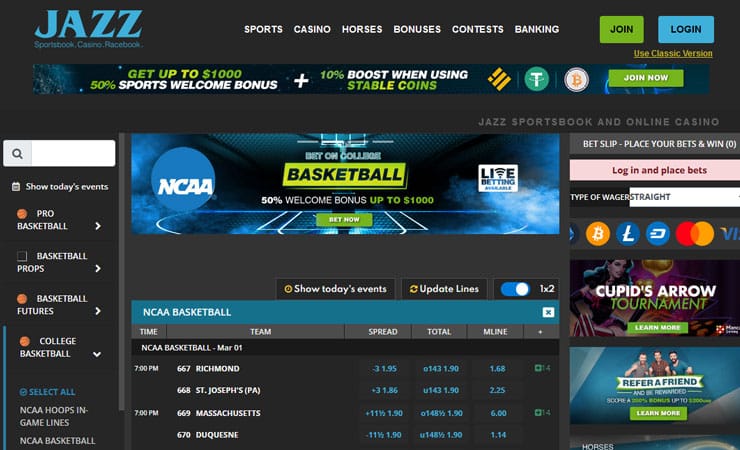Collapse the College Basketball chevron
The width and height of the screenshot is (740, 450).
pos(97,354)
